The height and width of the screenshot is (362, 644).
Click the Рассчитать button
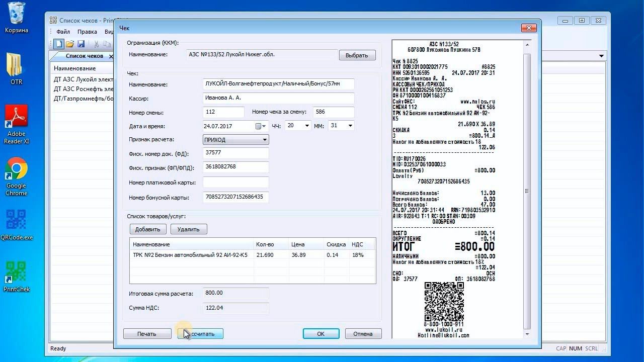coord(200,334)
